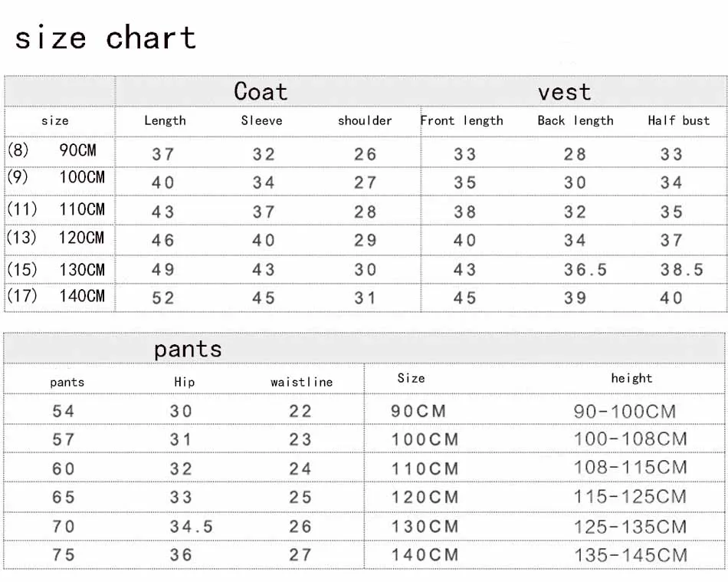The width and height of the screenshot is (728, 582).
Task: Select the 90-100CM height range cell
Action: [625, 412]
